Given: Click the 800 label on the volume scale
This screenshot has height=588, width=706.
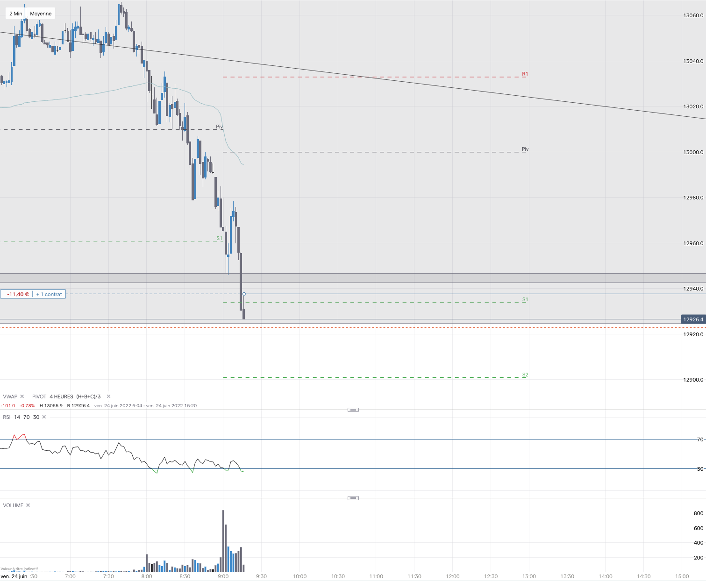Looking at the screenshot, I should [x=699, y=513].
